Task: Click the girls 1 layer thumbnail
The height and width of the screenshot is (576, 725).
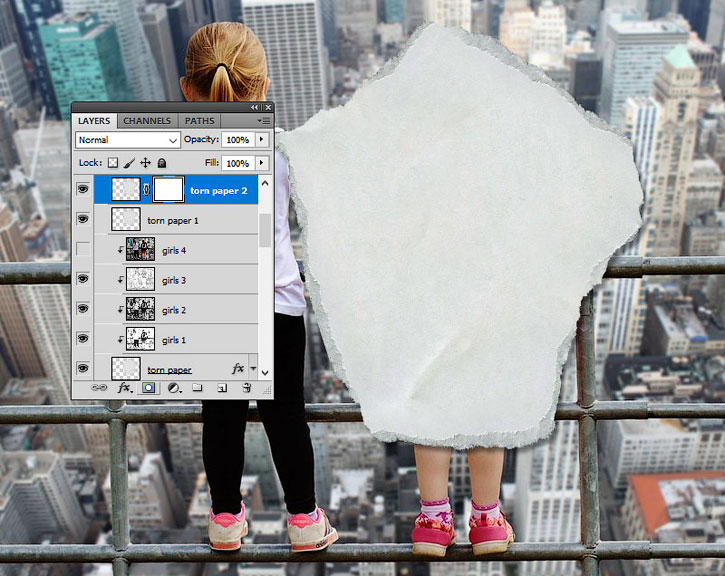Action: (x=141, y=339)
